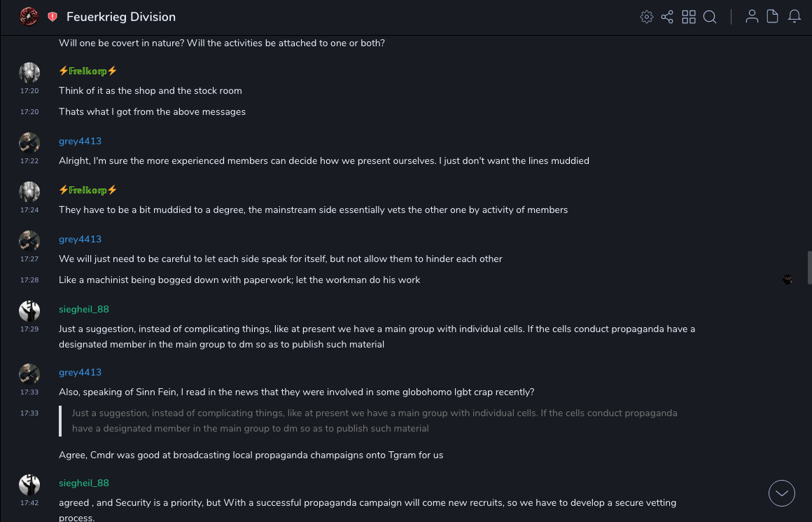Click the Freikorp avatar above the 17:20 timestamp
The image size is (812, 522).
[x=29, y=72]
